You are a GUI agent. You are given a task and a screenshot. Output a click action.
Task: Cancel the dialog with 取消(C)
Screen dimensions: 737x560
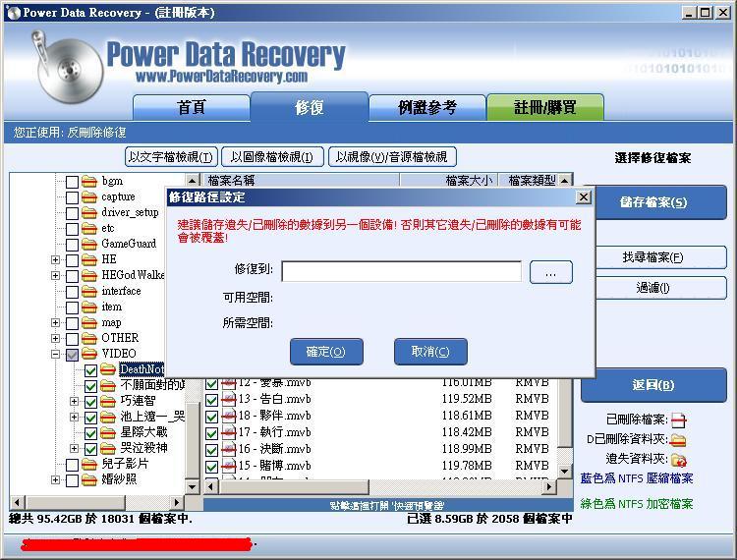430,352
